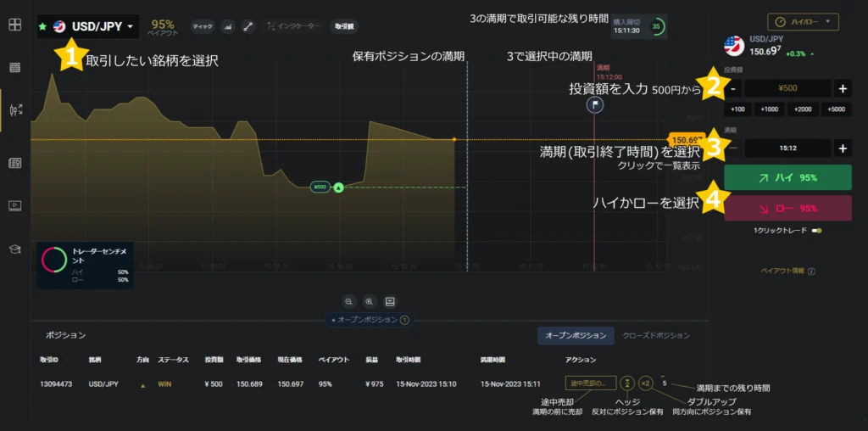This screenshot has height=431, width=868.
Task: Click the 150.697 current price tag
Action: 685,139
